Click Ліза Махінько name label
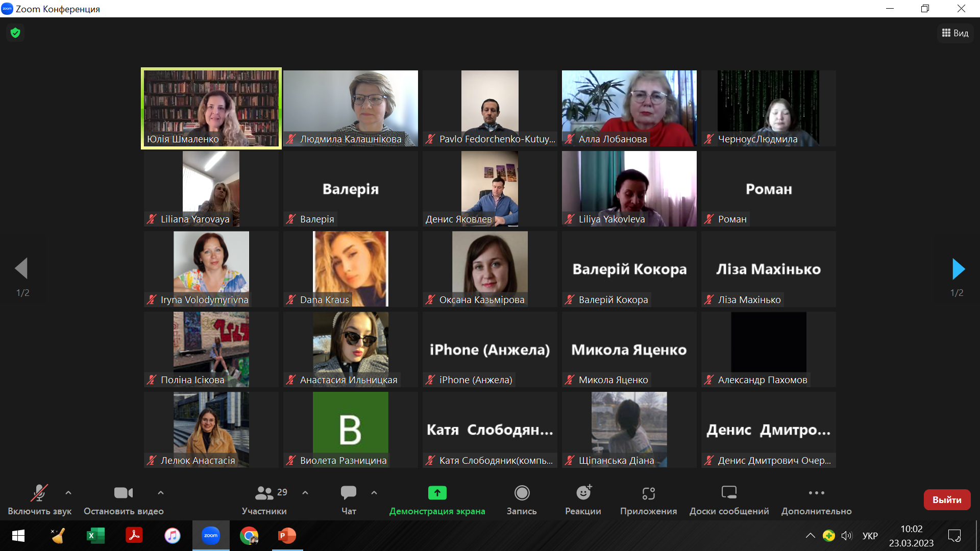 click(749, 300)
